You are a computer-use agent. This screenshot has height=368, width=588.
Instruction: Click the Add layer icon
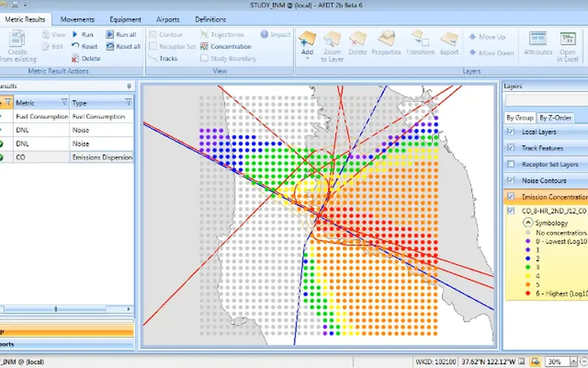(x=308, y=41)
